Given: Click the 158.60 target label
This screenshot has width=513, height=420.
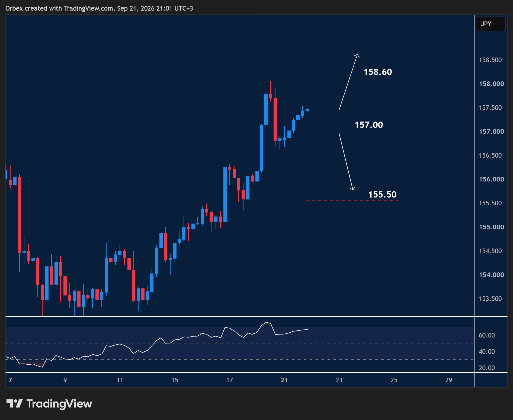Looking at the screenshot, I should click(378, 72).
